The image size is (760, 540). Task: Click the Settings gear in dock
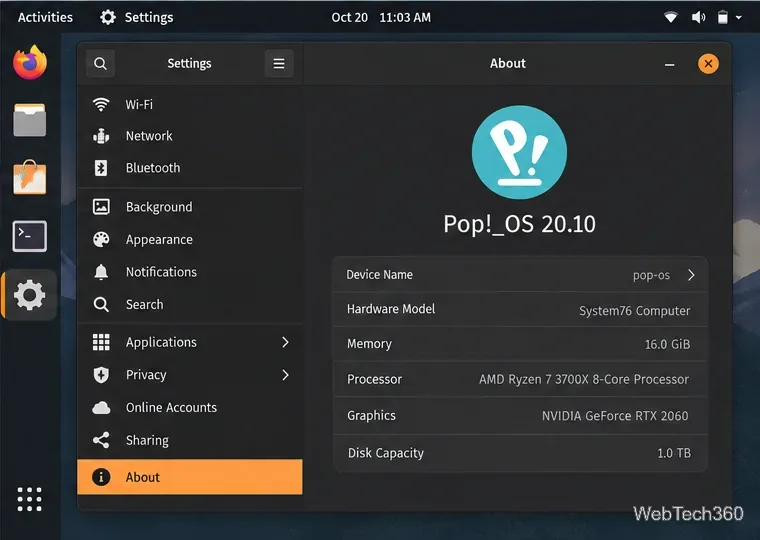point(30,295)
